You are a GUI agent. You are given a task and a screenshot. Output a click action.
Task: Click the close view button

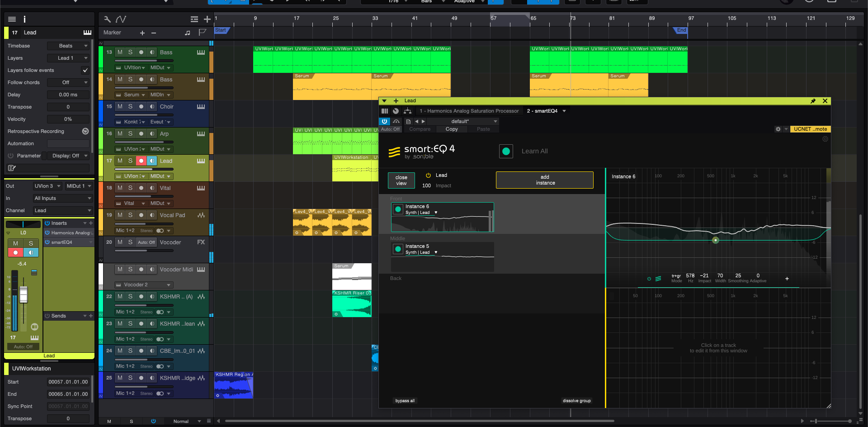click(x=401, y=180)
